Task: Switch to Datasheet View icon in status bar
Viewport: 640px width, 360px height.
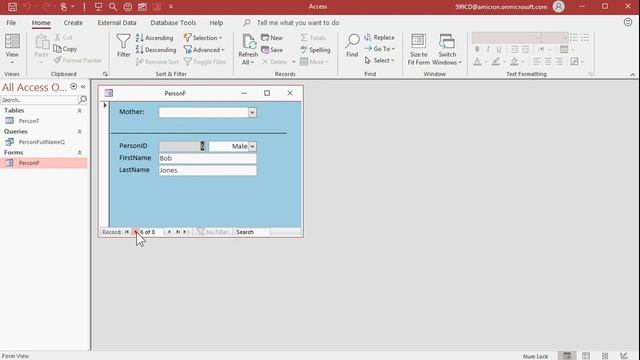Action: (586, 356)
